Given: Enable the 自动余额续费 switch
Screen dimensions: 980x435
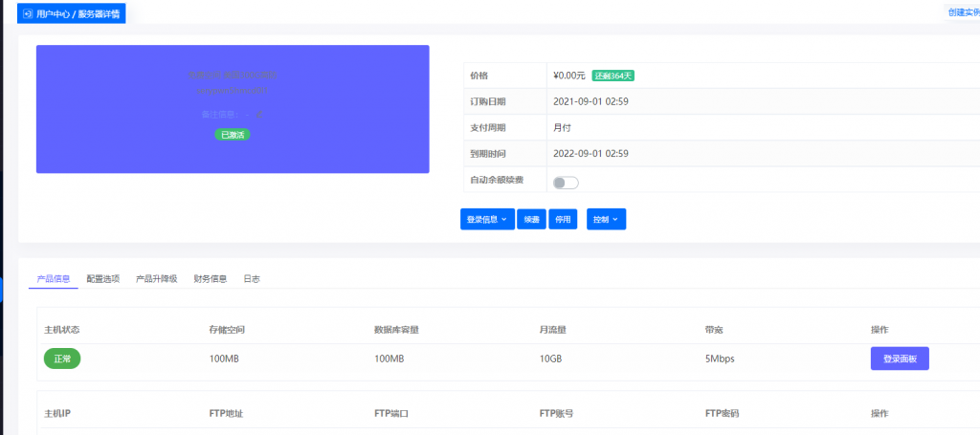Looking at the screenshot, I should click(x=566, y=182).
